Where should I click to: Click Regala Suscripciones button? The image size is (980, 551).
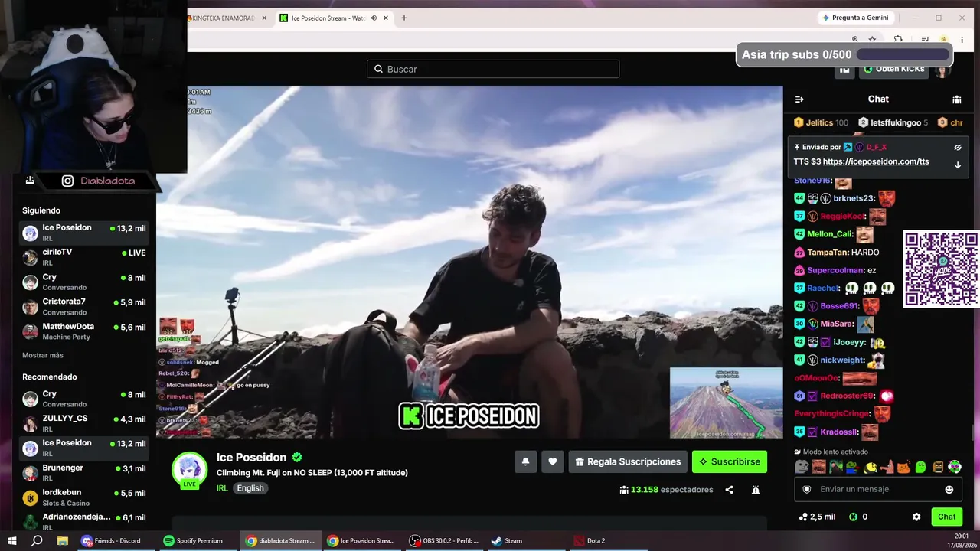[628, 461]
